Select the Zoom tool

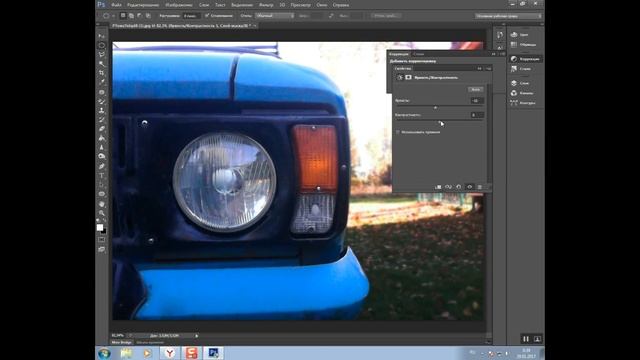click(x=101, y=213)
